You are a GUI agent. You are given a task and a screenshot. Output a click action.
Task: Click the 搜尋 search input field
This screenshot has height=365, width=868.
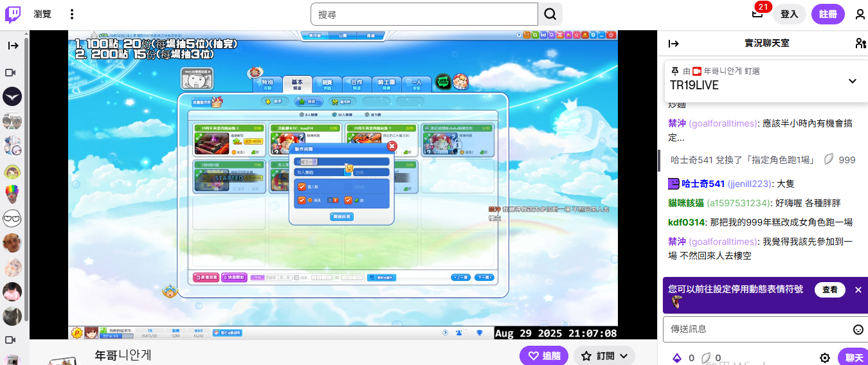(424, 14)
